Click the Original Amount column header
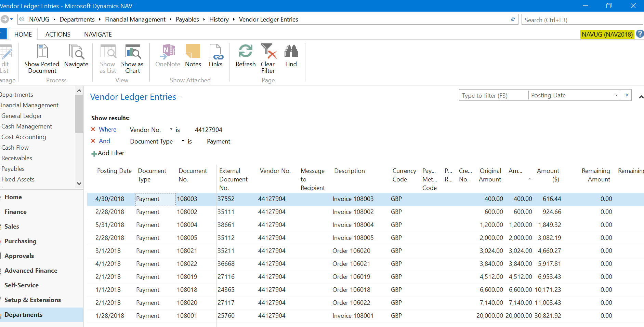 point(490,175)
